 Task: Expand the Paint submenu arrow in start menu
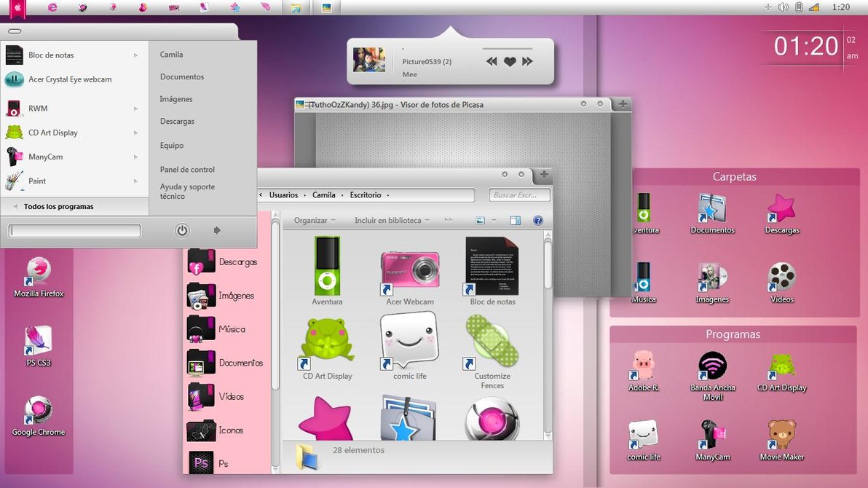[135, 181]
